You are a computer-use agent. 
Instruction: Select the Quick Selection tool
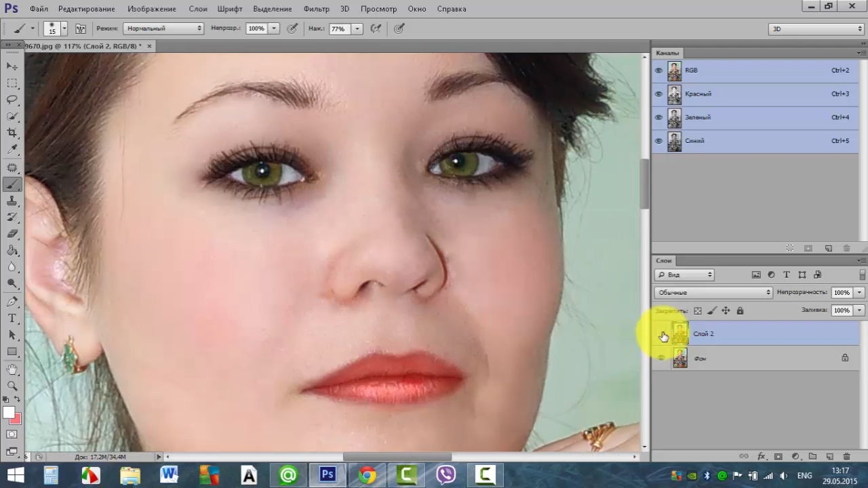[x=12, y=117]
